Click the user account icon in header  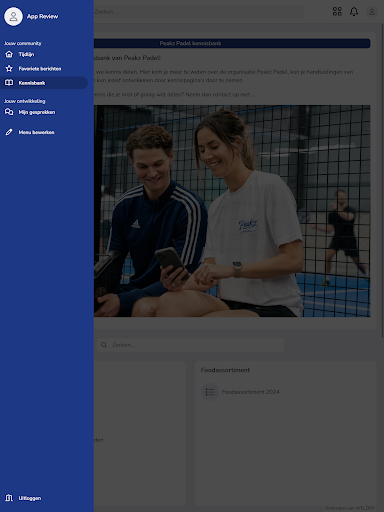click(372, 12)
